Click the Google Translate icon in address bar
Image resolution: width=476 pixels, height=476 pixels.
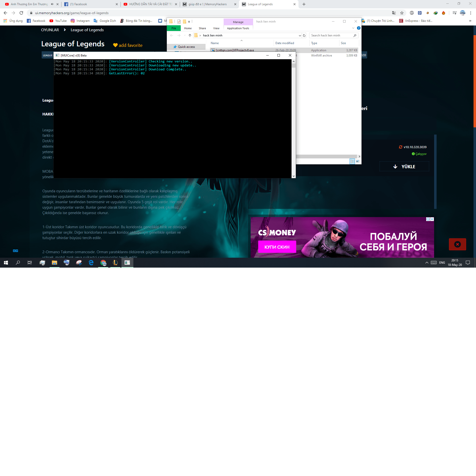(x=394, y=13)
